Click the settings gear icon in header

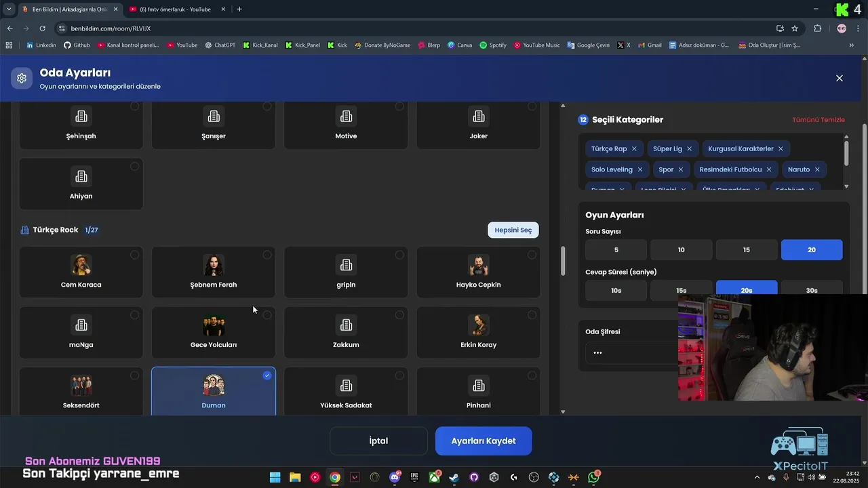(22, 78)
